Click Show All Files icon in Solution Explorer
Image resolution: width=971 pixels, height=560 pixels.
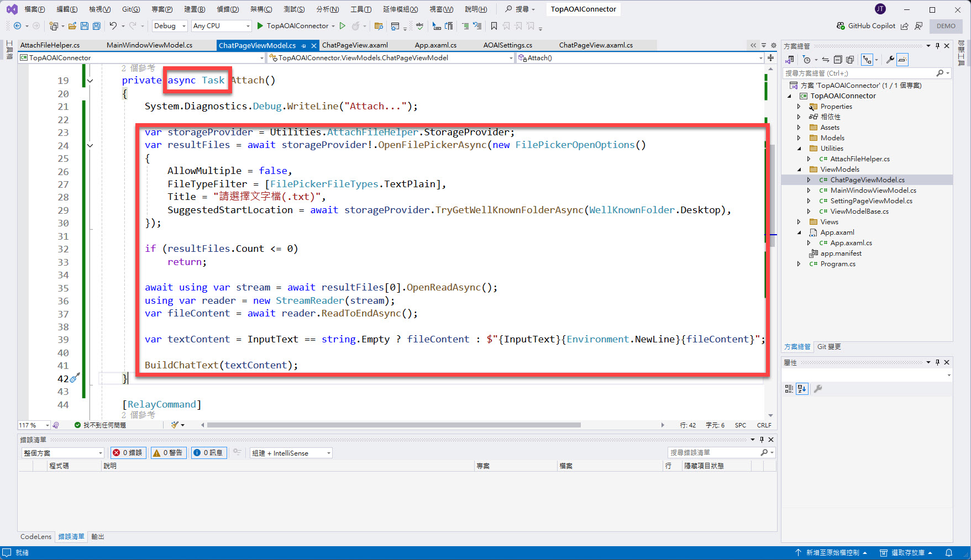click(850, 60)
